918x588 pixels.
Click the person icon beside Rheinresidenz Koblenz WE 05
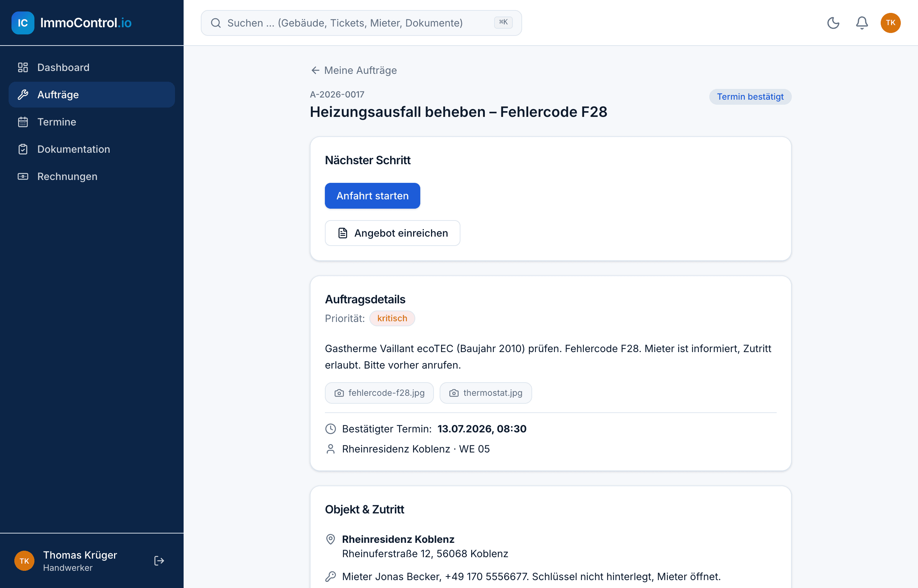(331, 449)
